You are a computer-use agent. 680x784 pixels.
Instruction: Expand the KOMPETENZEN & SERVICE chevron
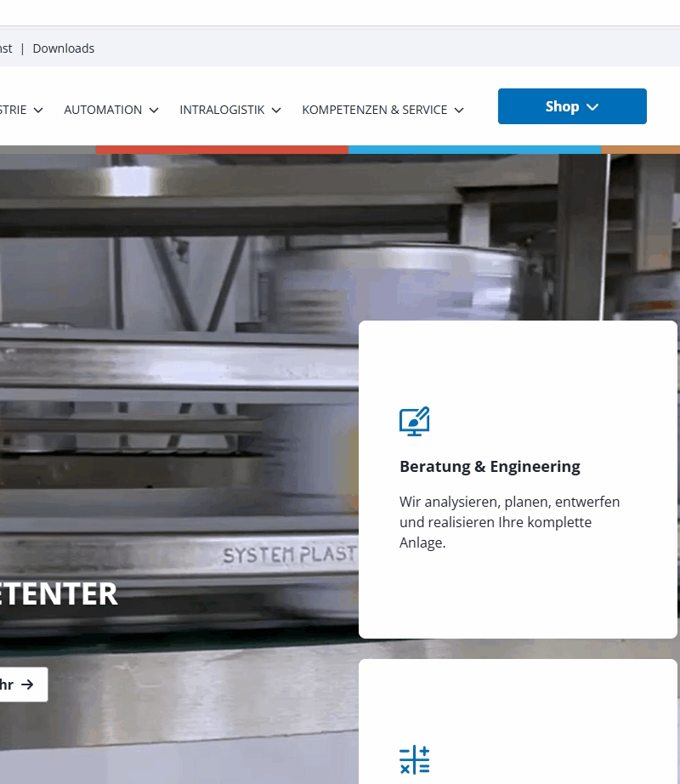coord(459,111)
